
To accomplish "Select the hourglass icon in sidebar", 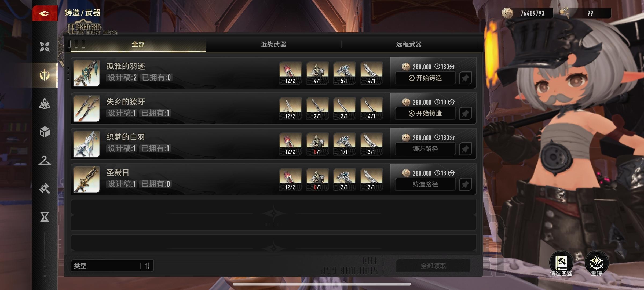I will coord(45,216).
